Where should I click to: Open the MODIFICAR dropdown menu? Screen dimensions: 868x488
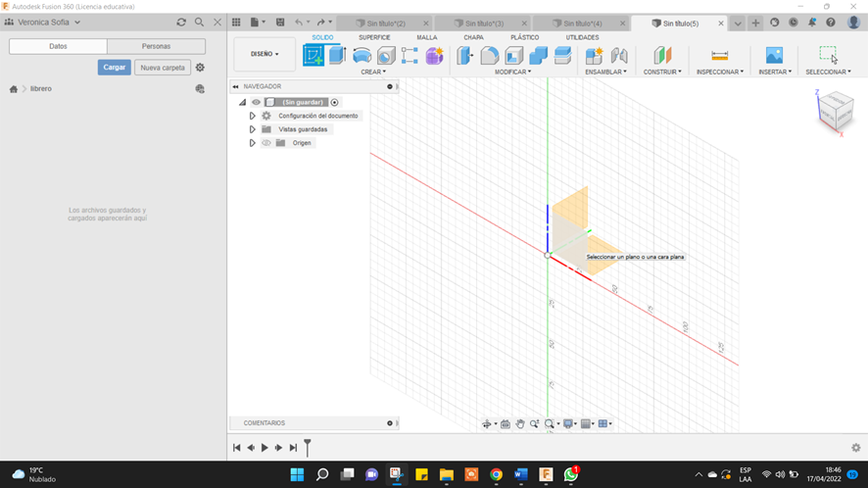tap(512, 72)
